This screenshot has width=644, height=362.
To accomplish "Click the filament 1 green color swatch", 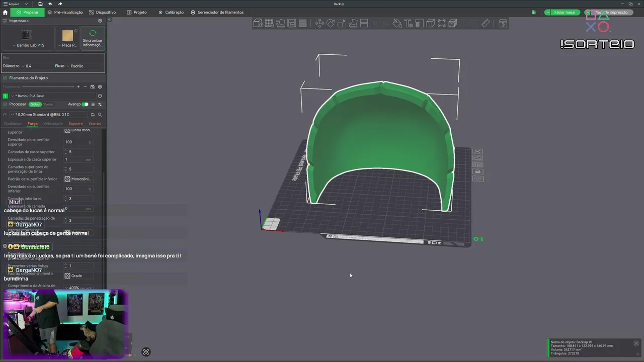I will pyautogui.click(x=6, y=96).
